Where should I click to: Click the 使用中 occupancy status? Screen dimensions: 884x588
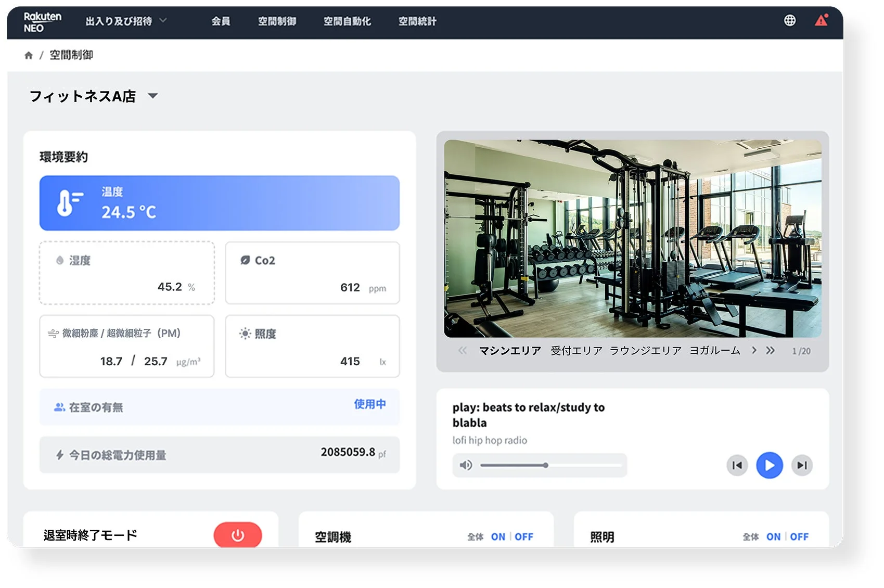pos(370,404)
